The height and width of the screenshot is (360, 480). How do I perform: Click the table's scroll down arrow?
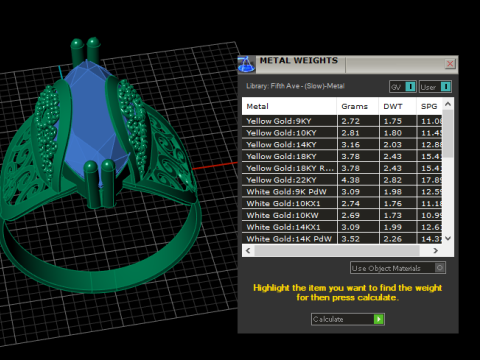pos(448,238)
